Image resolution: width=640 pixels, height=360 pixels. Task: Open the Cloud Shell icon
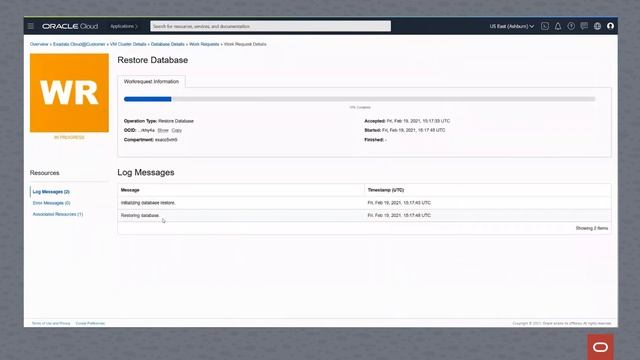tap(545, 26)
